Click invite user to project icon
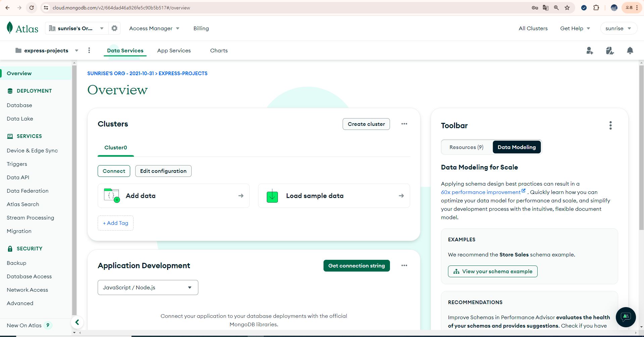 (x=590, y=51)
